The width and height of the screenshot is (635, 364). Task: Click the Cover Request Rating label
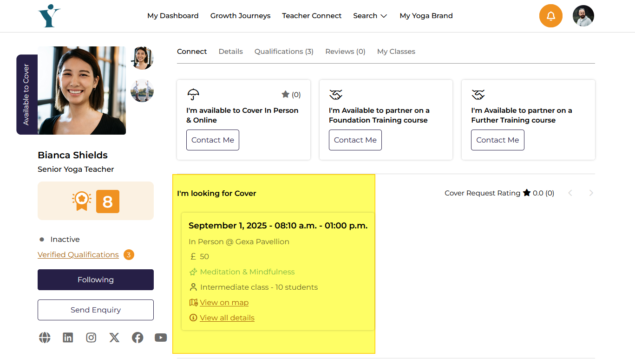482,193
